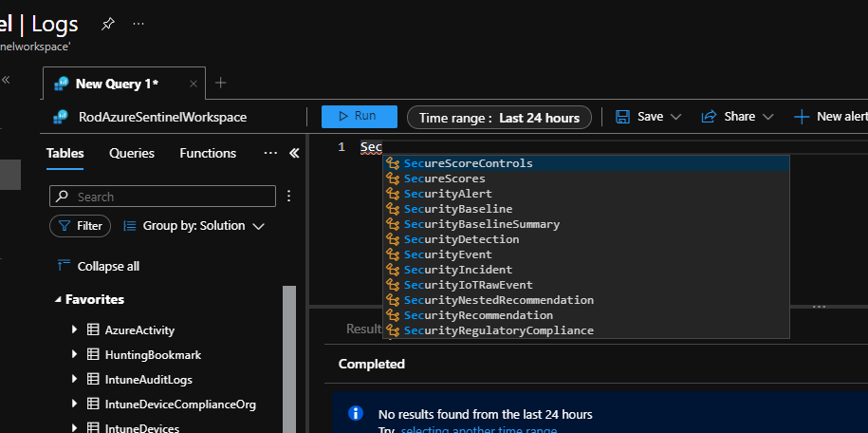Click the Save disk icon

622,117
